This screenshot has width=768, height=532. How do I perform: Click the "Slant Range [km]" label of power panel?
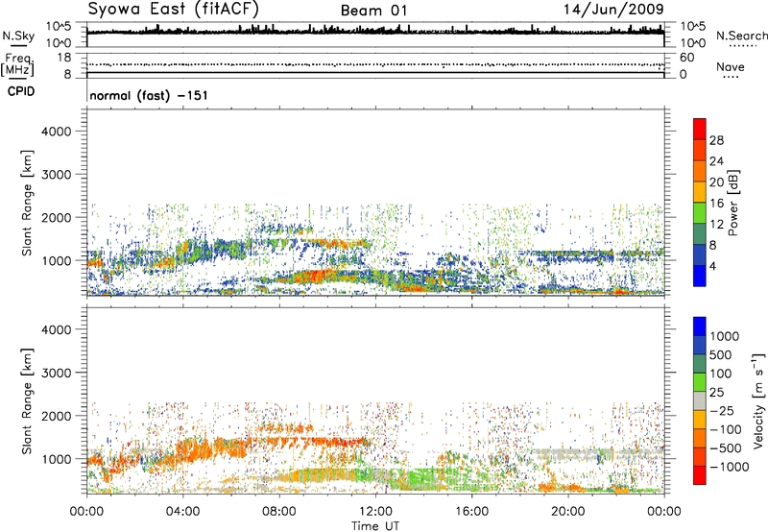27,203
